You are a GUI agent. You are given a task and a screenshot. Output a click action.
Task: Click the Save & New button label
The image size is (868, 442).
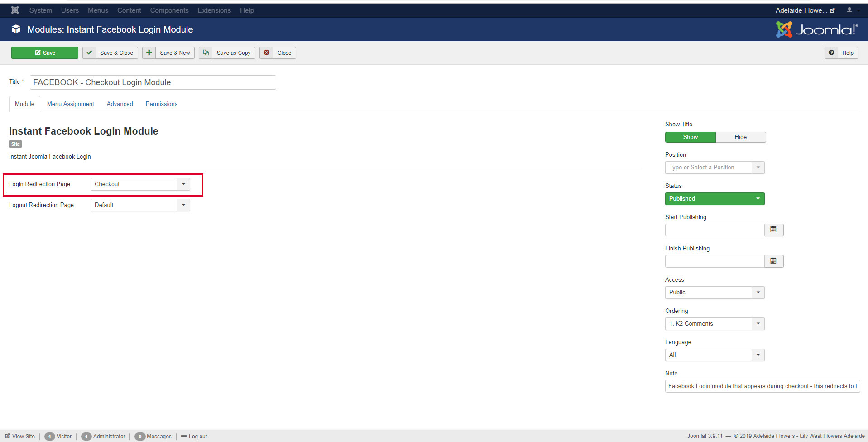coord(175,53)
